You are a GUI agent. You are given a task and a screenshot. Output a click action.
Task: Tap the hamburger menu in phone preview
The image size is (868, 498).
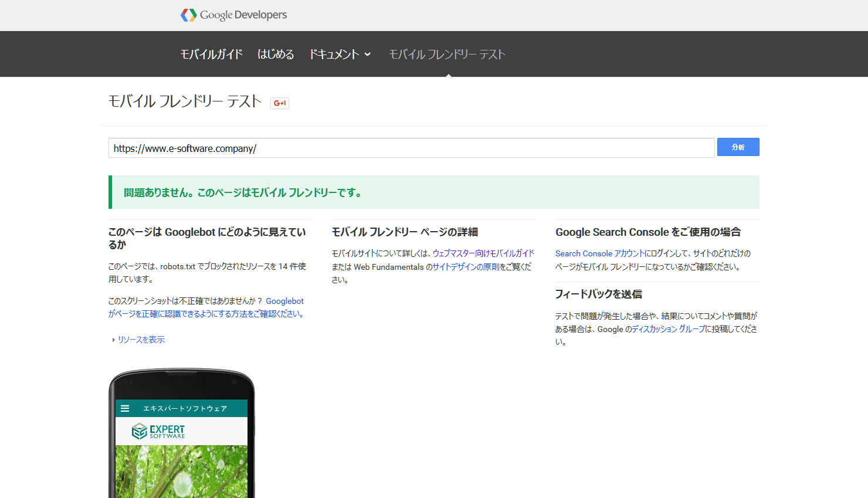[x=125, y=408]
